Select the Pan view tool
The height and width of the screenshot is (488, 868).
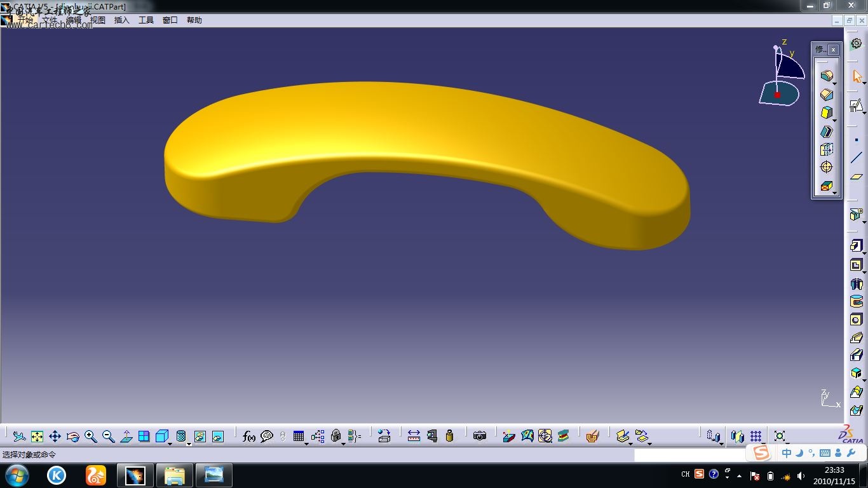(x=55, y=437)
